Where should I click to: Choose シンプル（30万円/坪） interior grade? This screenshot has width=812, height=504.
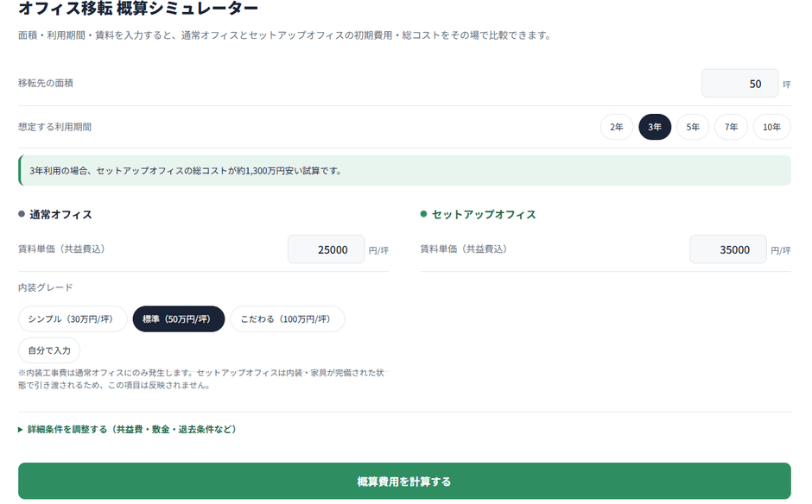pyautogui.click(x=73, y=318)
